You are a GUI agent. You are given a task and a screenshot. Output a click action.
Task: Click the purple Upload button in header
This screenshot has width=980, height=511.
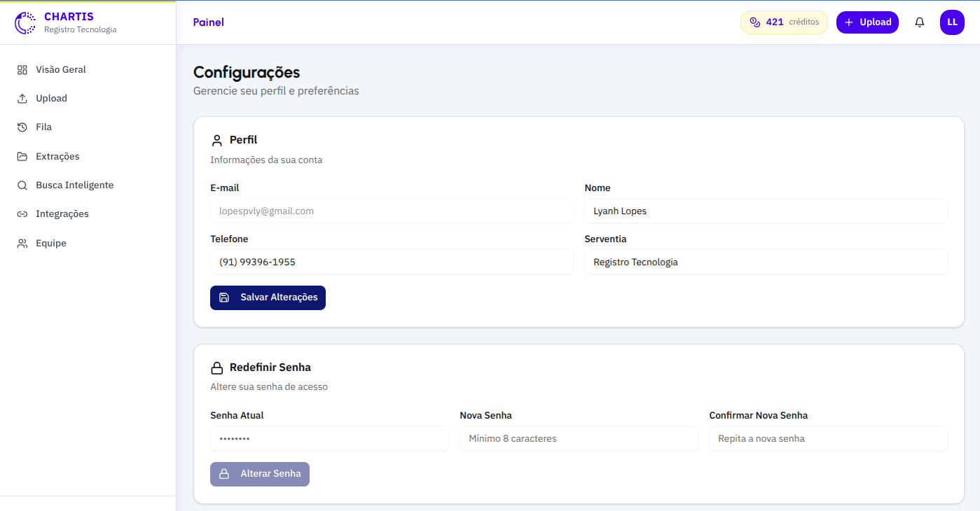coord(867,22)
